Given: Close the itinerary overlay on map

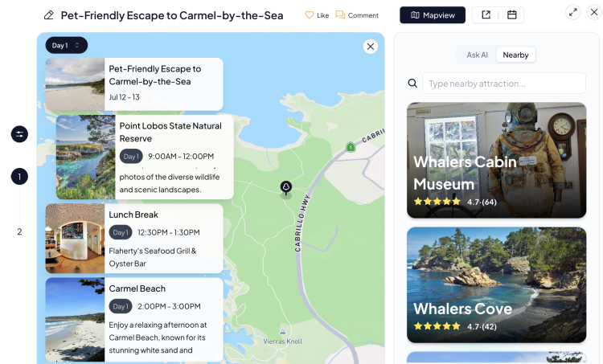Looking at the screenshot, I should click(x=371, y=47).
